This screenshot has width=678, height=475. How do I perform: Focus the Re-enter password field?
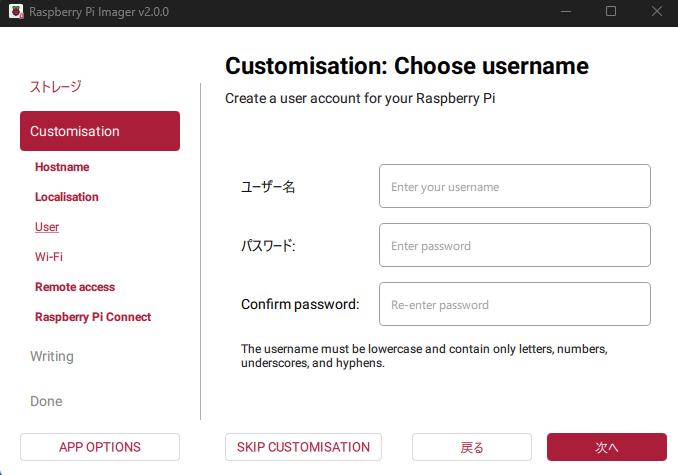pos(514,304)
